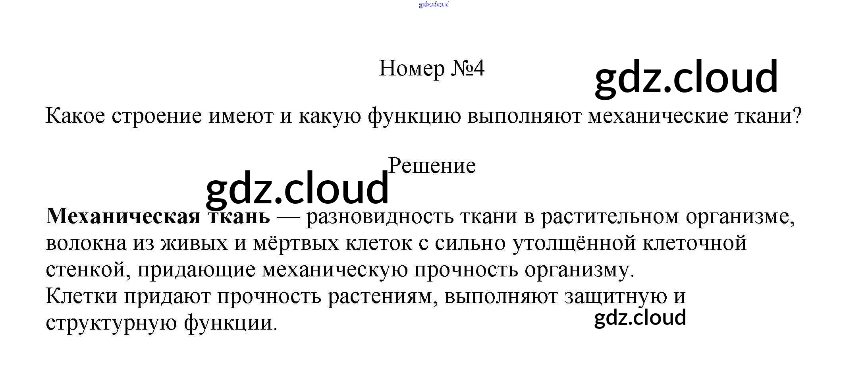This screenshot has height=388, width=868.
Task: Click the 'Решение' heading
Action: tap(432, 166)
